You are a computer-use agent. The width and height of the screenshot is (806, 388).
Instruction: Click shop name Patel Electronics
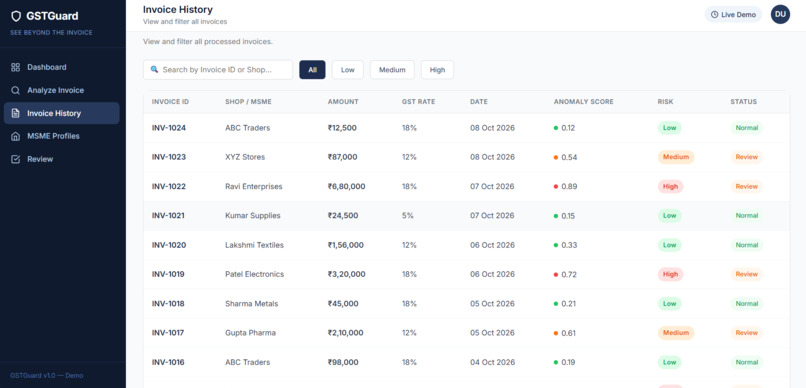point(254,274)
